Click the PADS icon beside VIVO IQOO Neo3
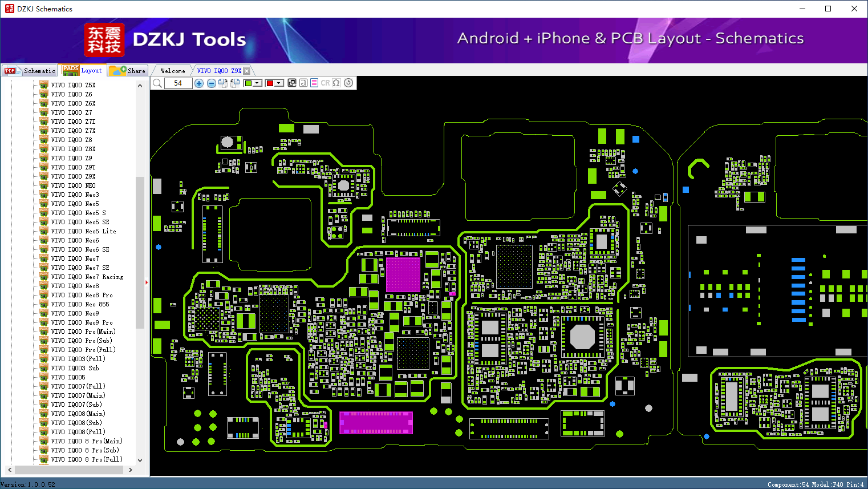 (x=44, y=195)
